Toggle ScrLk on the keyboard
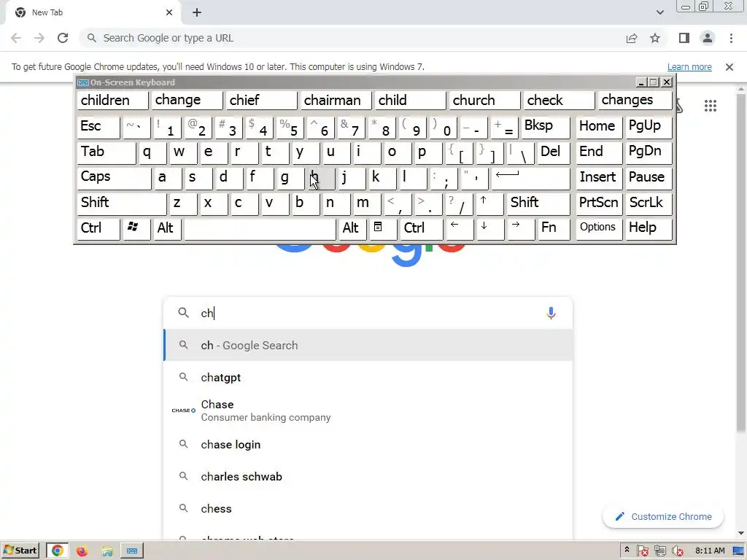This screenshot has height=560, width=747. (649, 203)
